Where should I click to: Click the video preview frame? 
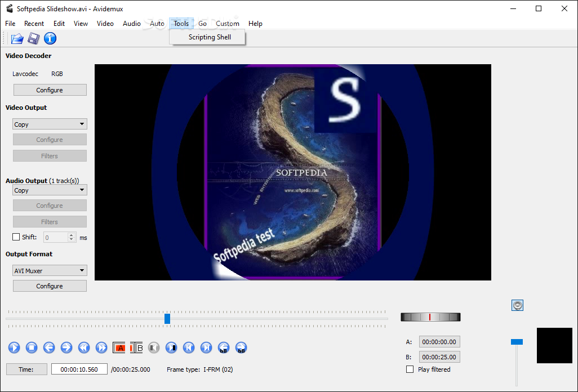[x=293, y=172]
